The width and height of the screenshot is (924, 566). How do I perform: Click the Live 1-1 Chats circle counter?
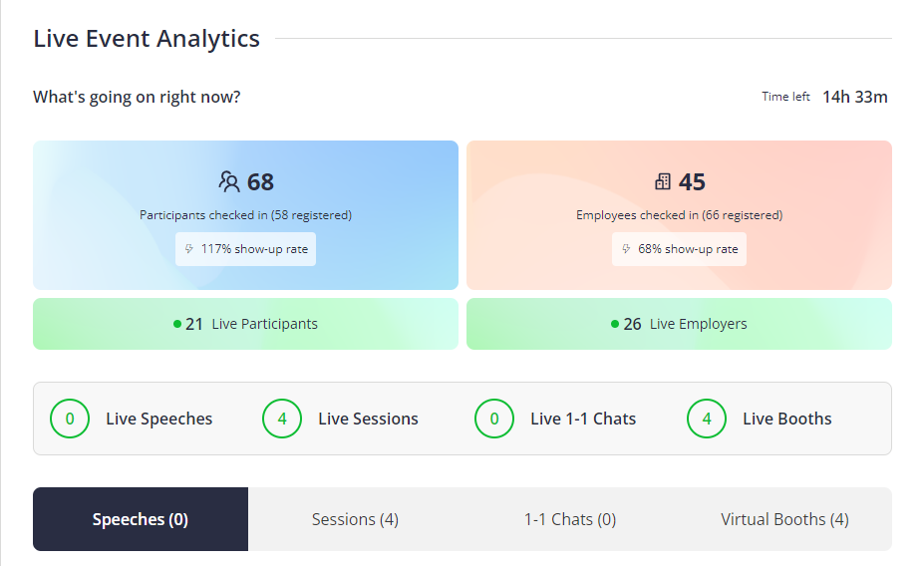tap(493, 419)
